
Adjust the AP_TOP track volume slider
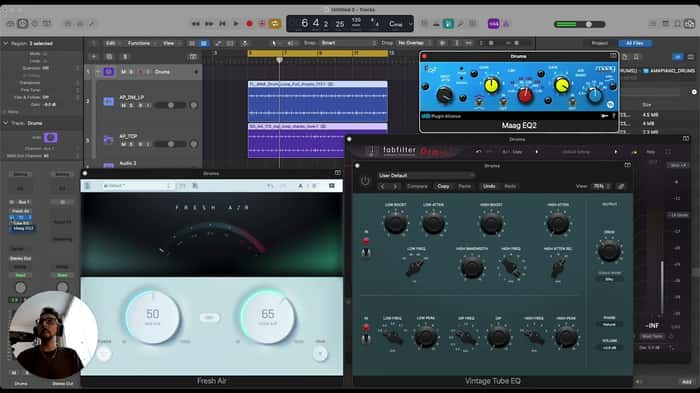[170, 144]
